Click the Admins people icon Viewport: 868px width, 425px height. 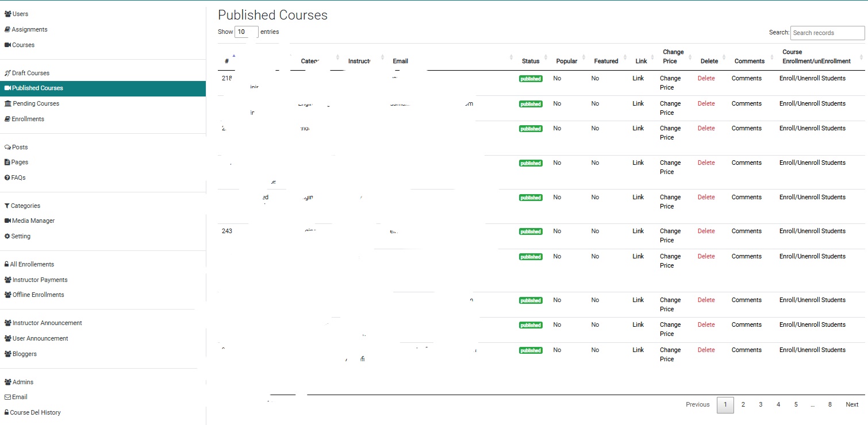coord(8,382)
